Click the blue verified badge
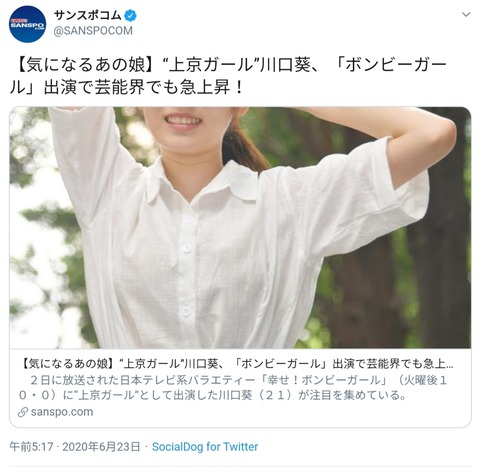The height and width of the screenshot is (467, 480). [131, 15]
